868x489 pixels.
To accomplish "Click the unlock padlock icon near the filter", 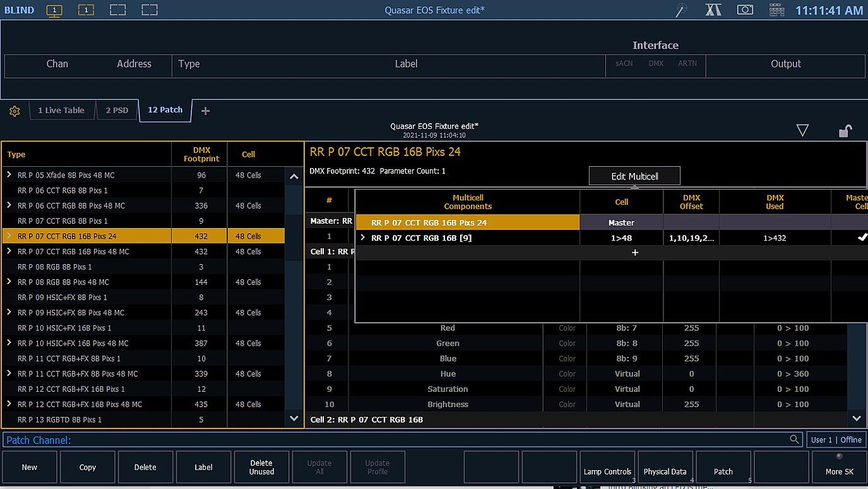I will click(845, 130).
